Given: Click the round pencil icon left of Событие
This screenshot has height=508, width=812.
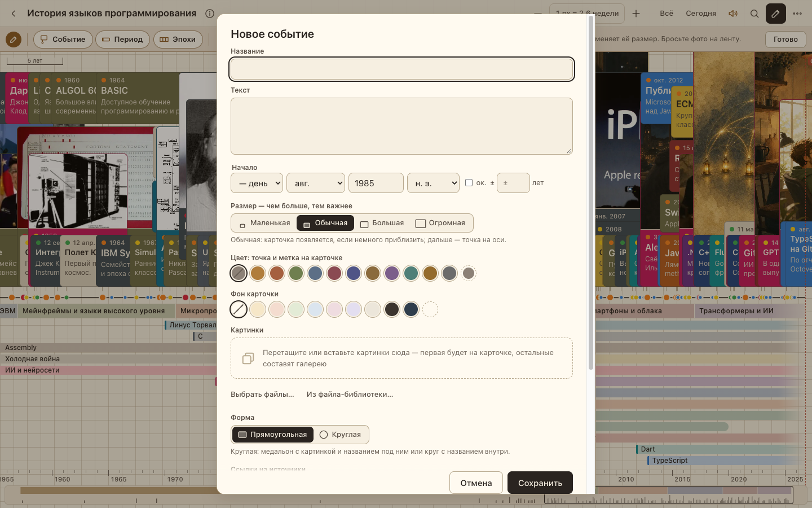Looking at the screenshot, I should click(14, 40).
